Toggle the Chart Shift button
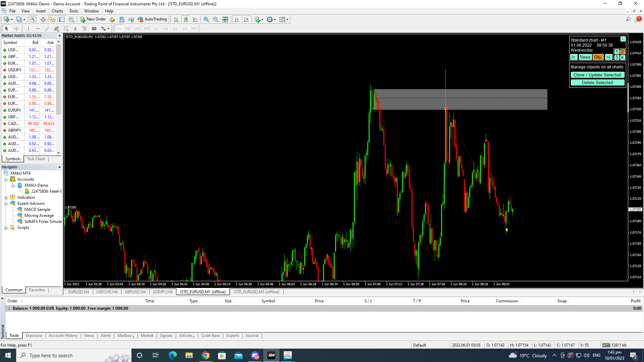 tap(247, 19)
